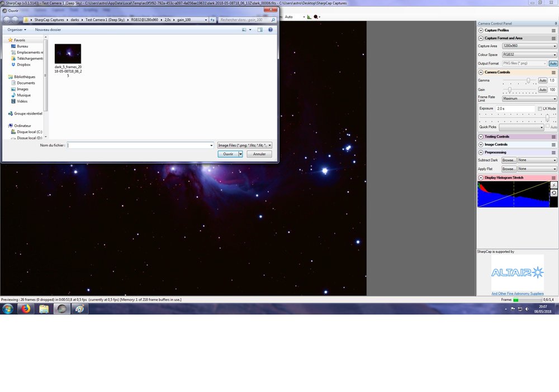Open the Camera Controls hamburger menu icon
This screenshot has width=559, height=392.
(553, 72)
